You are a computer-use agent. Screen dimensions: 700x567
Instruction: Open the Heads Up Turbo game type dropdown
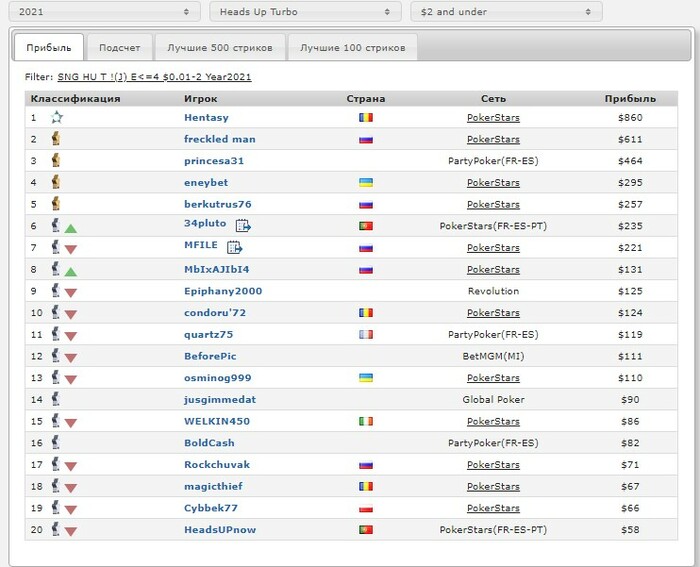point(305,12)
